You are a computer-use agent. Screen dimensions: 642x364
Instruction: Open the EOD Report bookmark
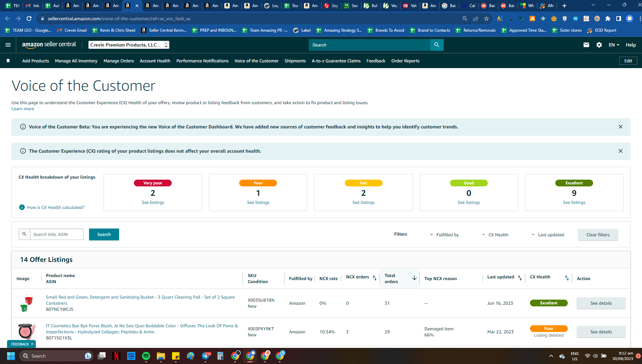tap(602, 30)
